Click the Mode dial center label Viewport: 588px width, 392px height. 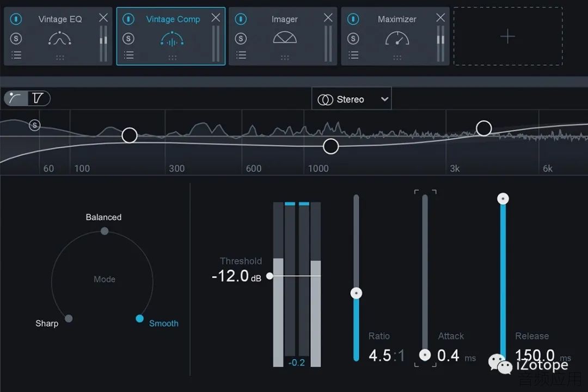tap(104, 279)
